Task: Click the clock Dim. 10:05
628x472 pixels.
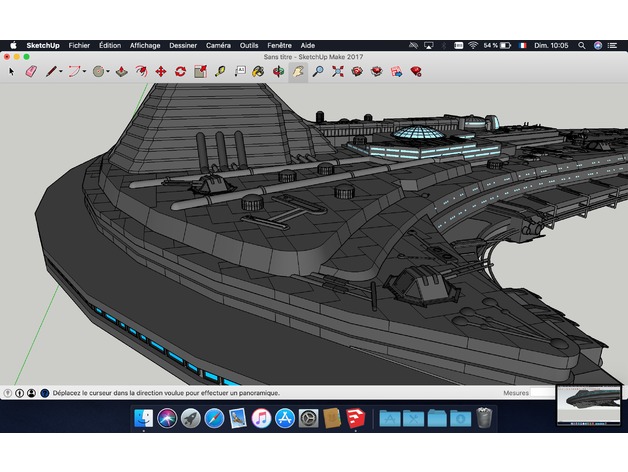Action: click(x=551, y=45)
